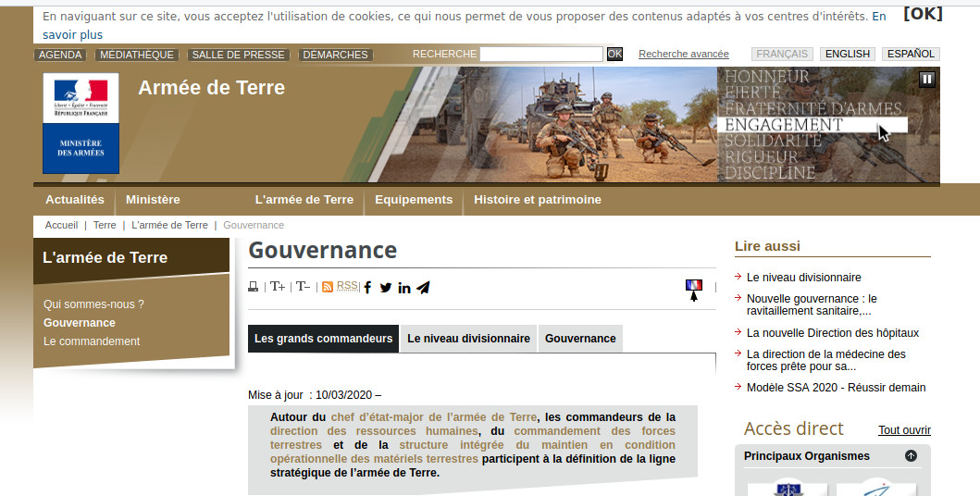
Task: Pause the banner slideshow
Action: tap(927, 79)
